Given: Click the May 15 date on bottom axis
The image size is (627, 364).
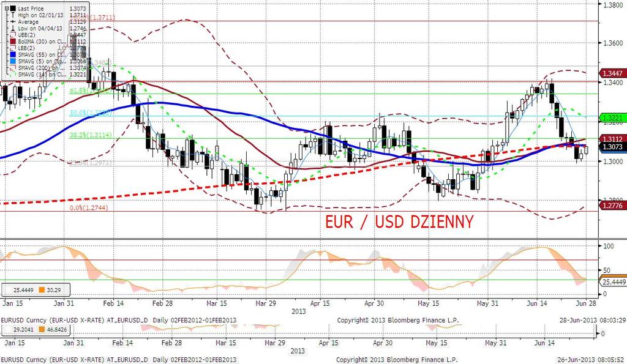Looking at the screenshot, I should tap(437, 343).
